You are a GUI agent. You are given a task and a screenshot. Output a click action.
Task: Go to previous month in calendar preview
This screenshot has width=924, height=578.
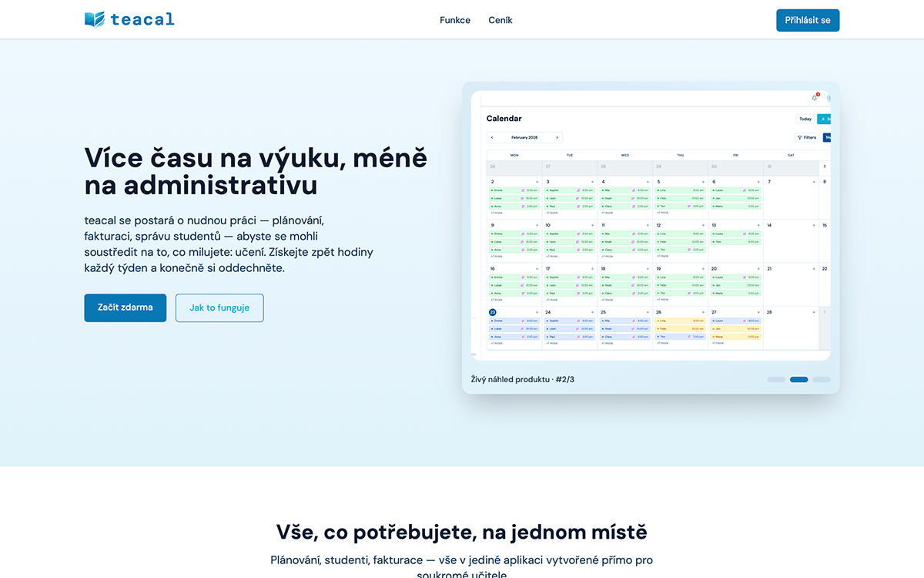493,138
